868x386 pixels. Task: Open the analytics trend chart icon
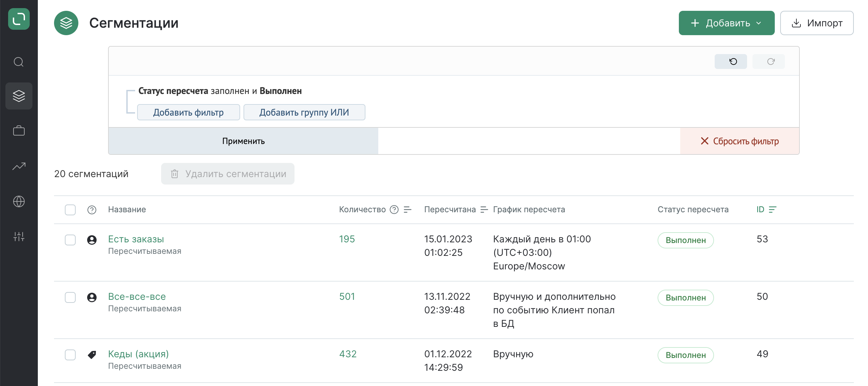point(19,166)
